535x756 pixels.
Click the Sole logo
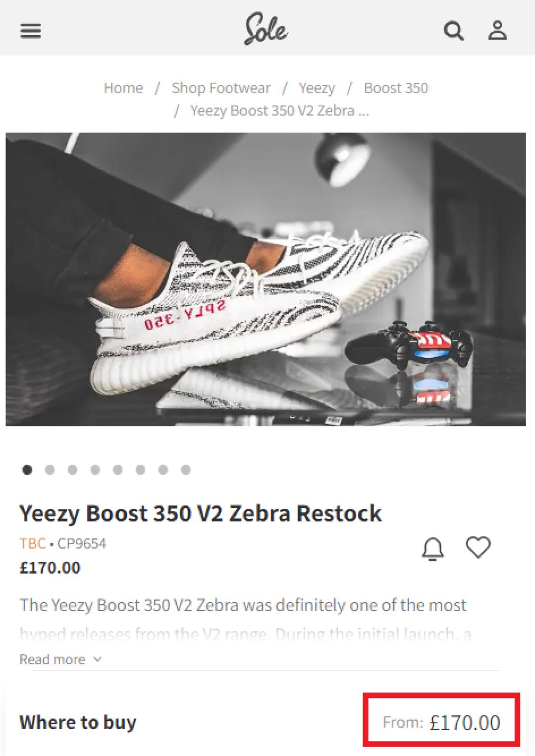point(266,29)
